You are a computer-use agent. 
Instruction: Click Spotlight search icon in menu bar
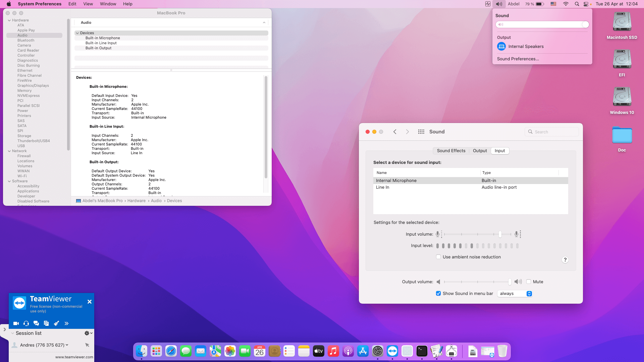coord(577,4)
